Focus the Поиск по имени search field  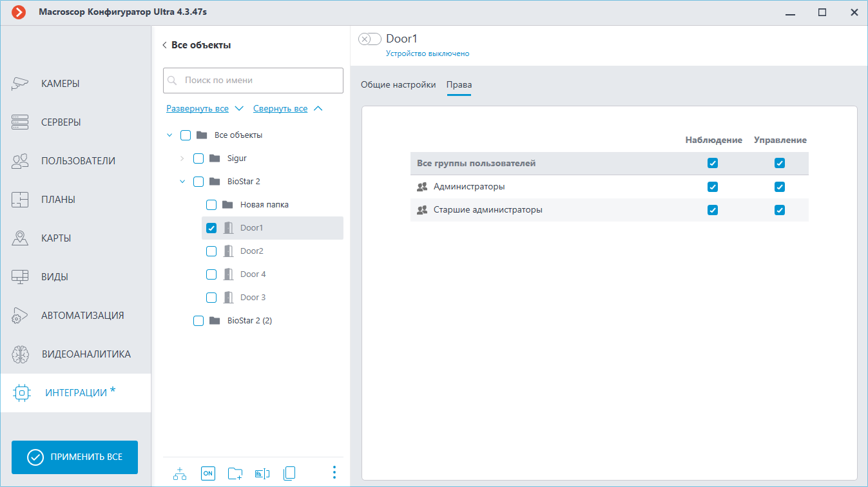[253, 81]
